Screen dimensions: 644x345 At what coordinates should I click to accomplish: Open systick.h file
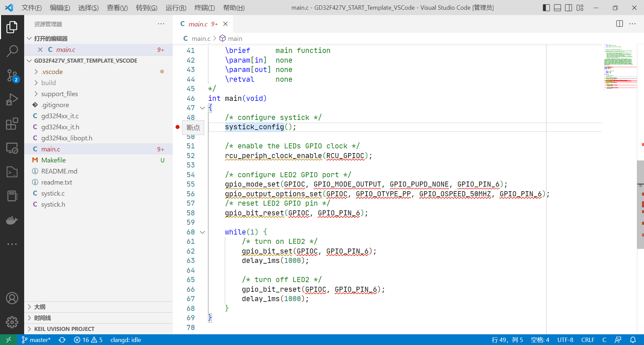[99, 204]
